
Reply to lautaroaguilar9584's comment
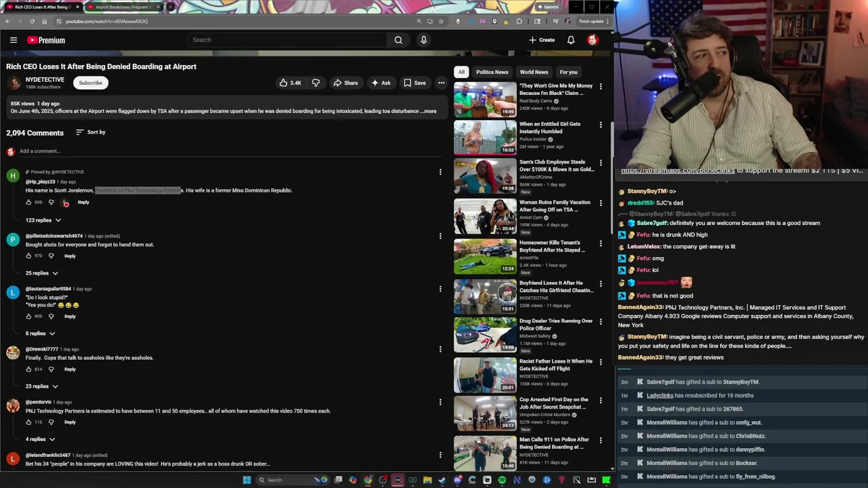70,316
